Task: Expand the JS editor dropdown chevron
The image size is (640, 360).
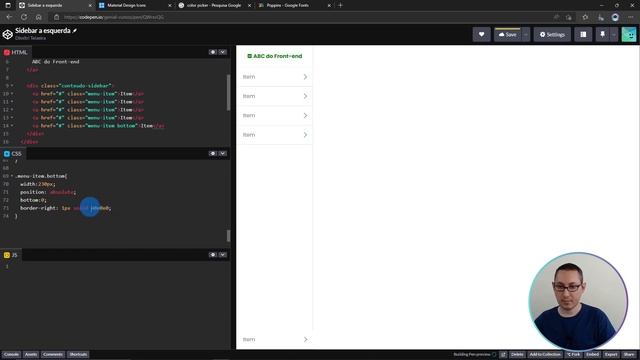Action: 222,255
